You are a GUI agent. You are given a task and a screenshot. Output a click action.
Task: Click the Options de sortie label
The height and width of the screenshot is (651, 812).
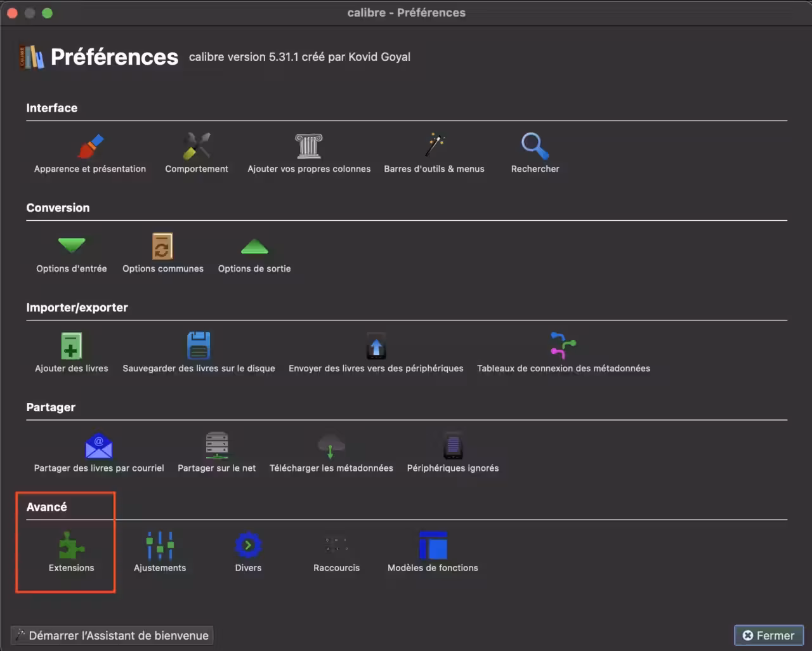click(254, 268)
